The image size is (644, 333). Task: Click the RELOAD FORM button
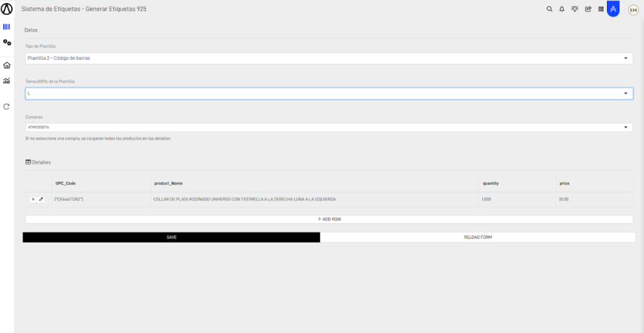pyautogui.click(x=478, y=237)
